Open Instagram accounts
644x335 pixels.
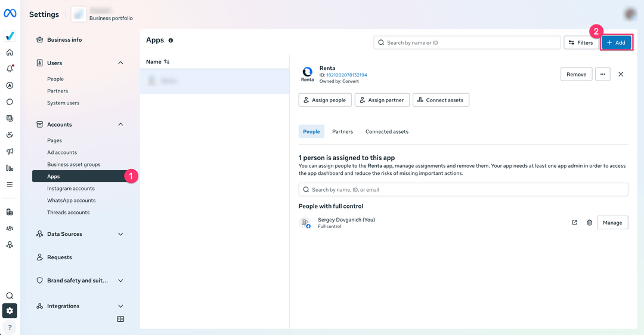point(70,189)
